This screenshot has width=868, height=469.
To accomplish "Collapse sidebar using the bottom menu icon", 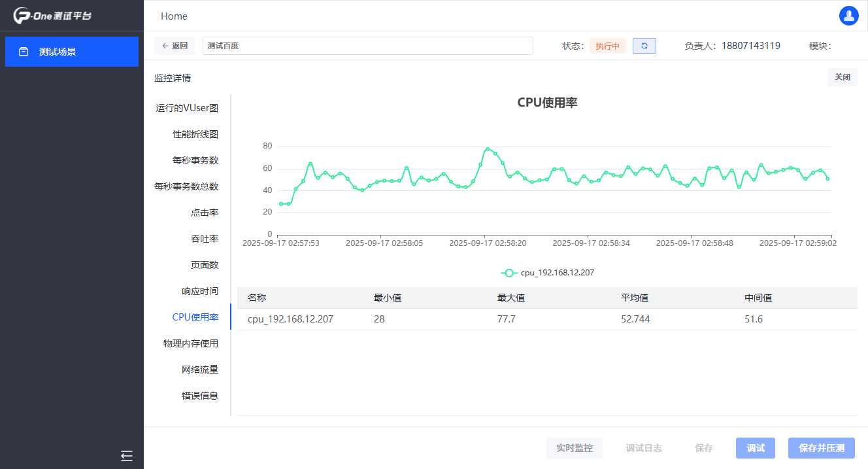I will [127, 456].
